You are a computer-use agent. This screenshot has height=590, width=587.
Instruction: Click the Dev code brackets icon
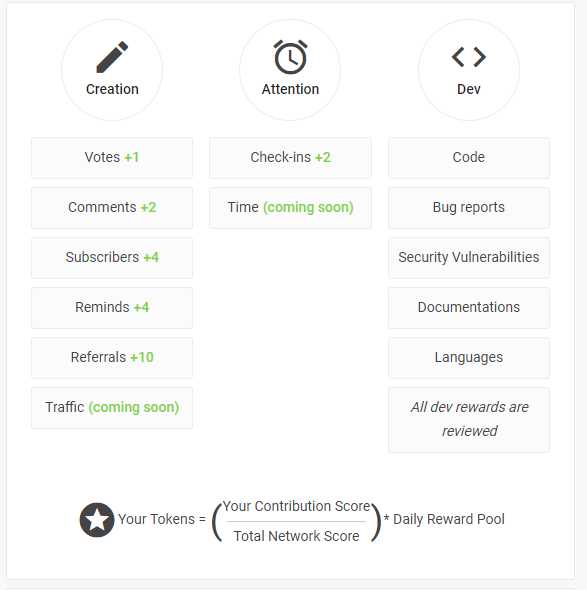(469, 57)
